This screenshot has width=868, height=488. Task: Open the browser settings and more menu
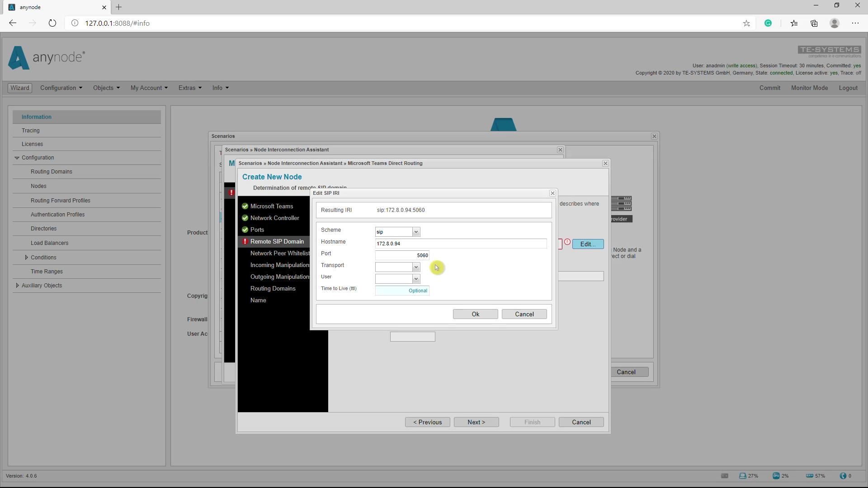[x=855, y=23]
